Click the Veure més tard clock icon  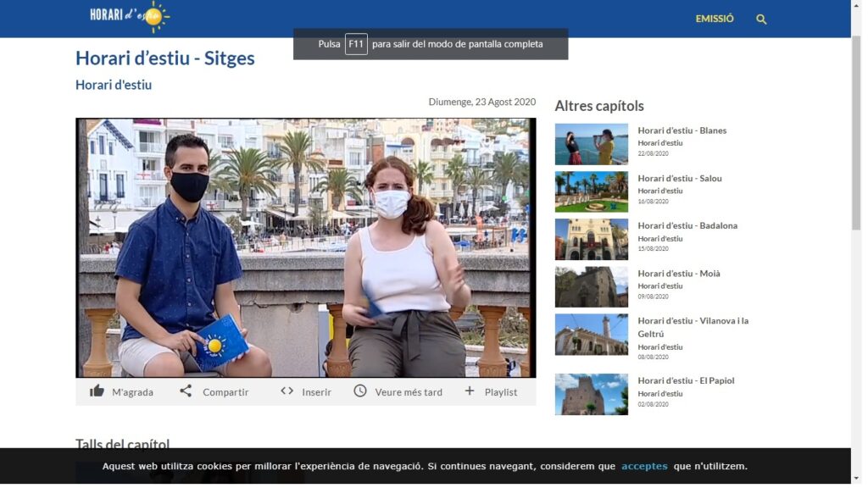point(360,391)
